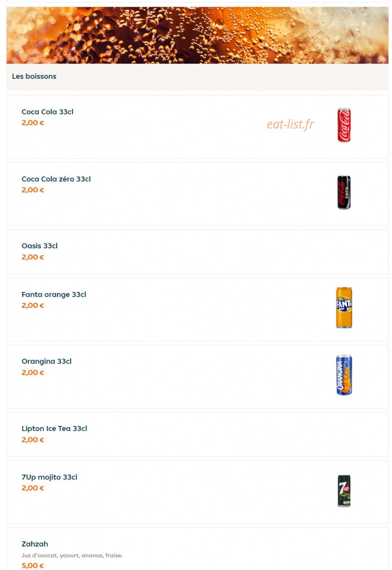The image size is (392, 570).
Task: Open the Zahzah juice item
Action: (197, 549)
